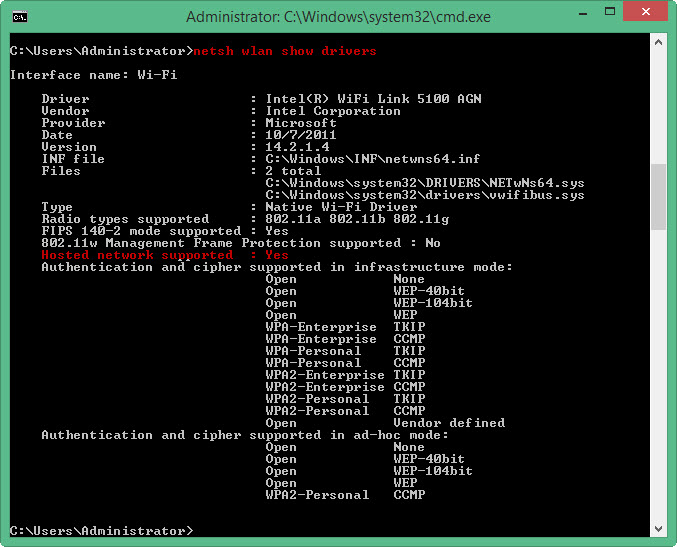This screenshot has width=677, height=547.
Task: Click the scrollbar down arrow
Action: 658,529
